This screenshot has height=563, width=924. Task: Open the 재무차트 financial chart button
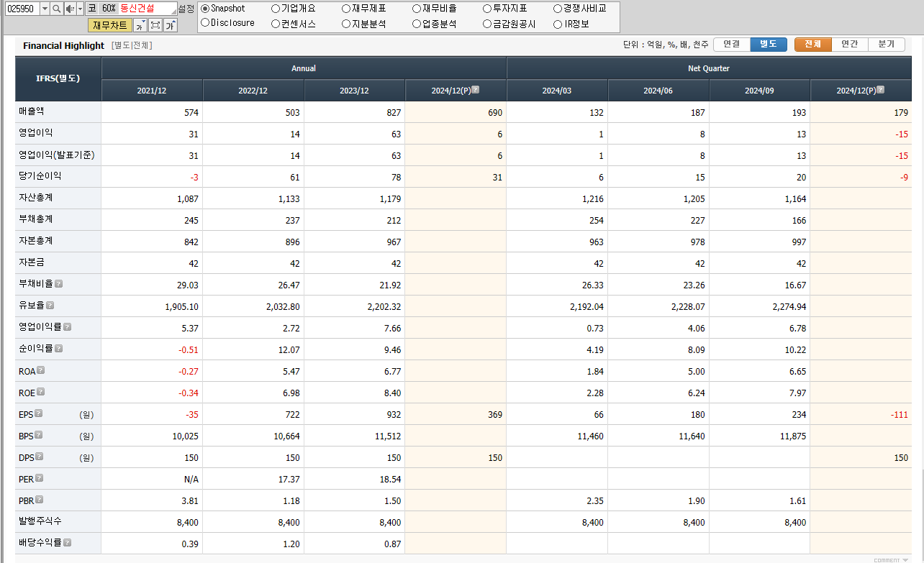(x=110, y=25)
